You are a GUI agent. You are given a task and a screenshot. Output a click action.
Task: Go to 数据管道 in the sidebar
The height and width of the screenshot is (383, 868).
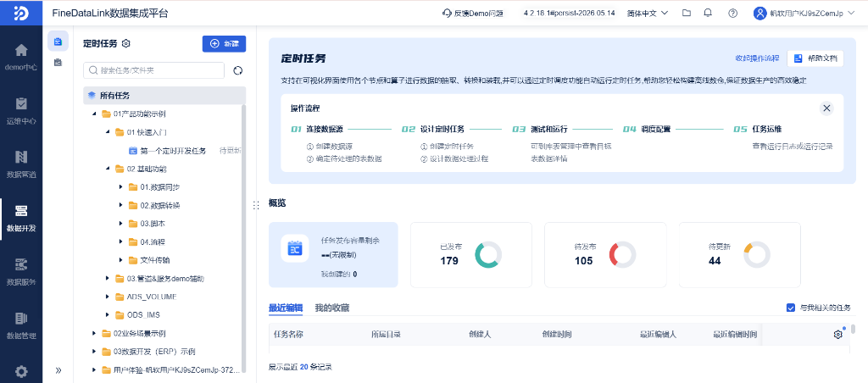click(x=21, y=164)
